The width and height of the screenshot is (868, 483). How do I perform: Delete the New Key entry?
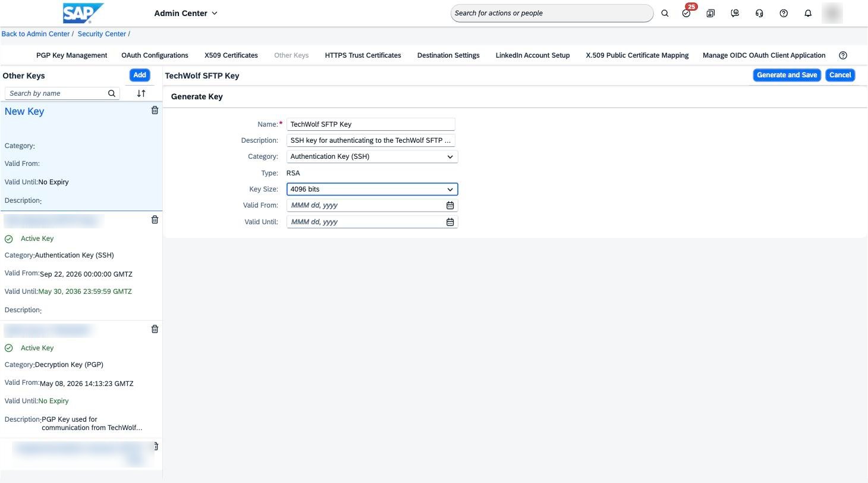[x=155, y=110]
